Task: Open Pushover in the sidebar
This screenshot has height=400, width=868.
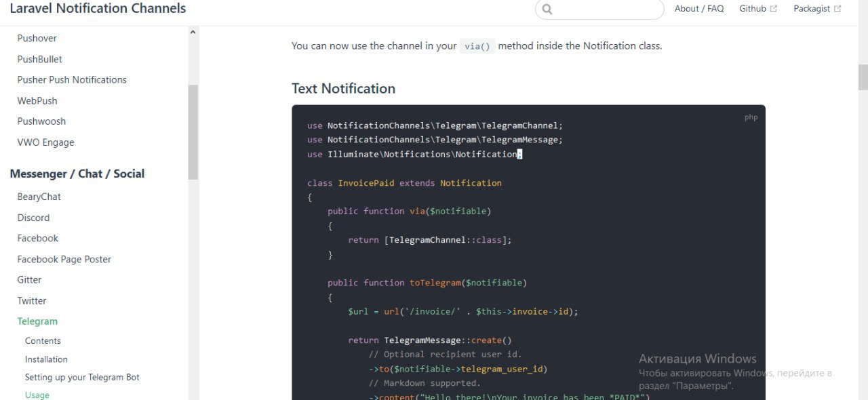Action: click(x=37, y=38)
